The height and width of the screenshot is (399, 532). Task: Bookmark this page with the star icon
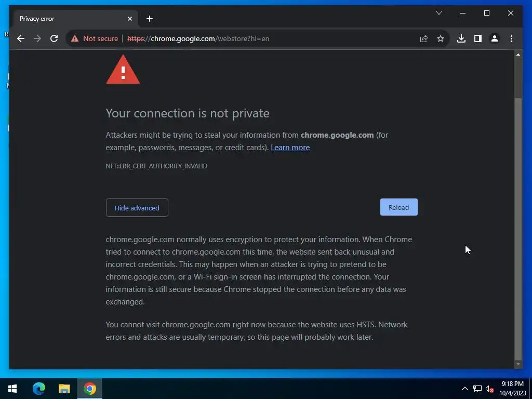(x=441, y=38)
